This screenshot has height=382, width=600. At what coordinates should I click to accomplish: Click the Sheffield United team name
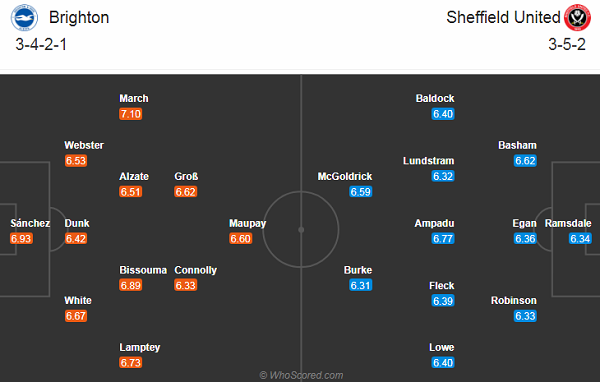(x=503, y=18)
